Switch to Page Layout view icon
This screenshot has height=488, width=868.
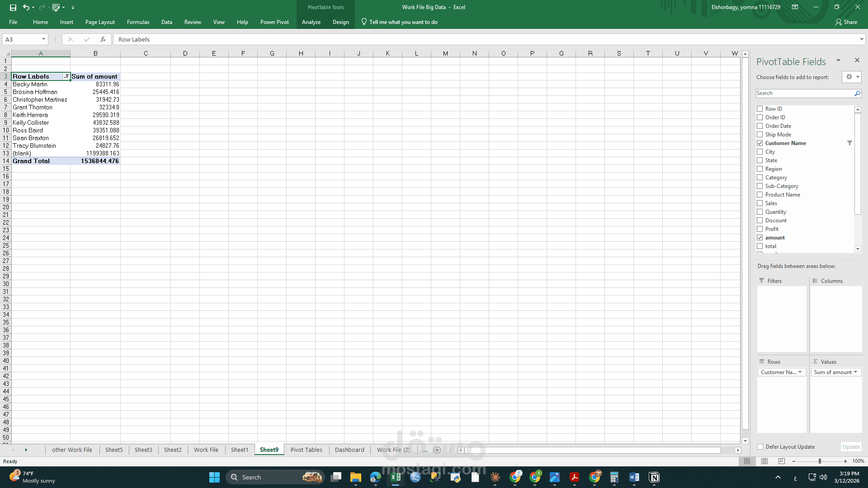(764, 461)
